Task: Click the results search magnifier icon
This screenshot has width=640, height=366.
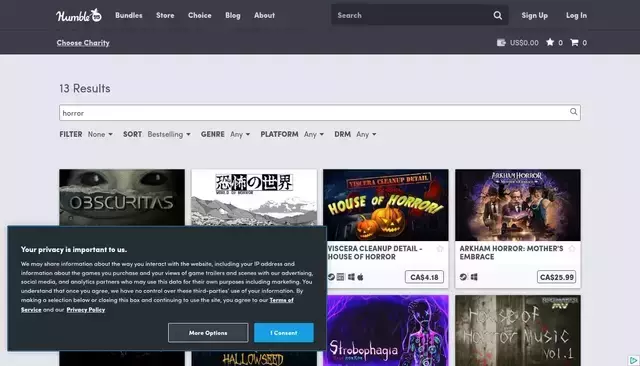Action: [573, 112]
